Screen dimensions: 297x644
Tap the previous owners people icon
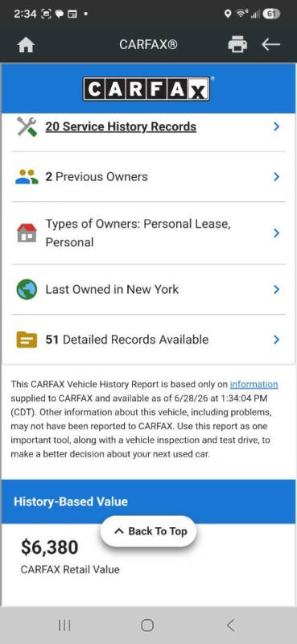pyautogui.click(x=27, y=177)
